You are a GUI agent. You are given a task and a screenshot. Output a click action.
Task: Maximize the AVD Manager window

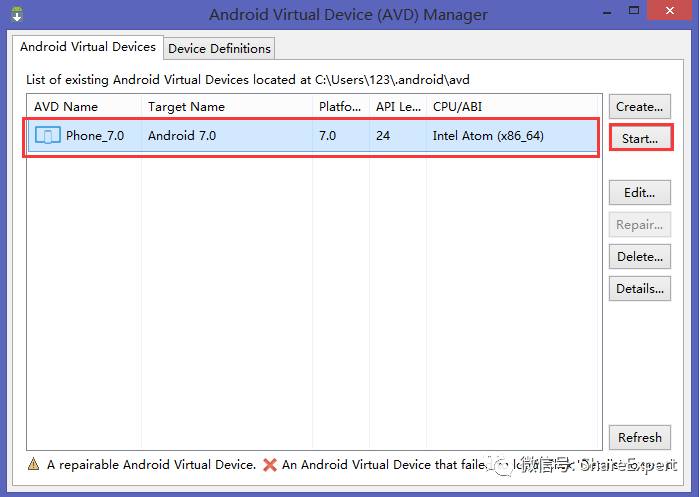633,10
